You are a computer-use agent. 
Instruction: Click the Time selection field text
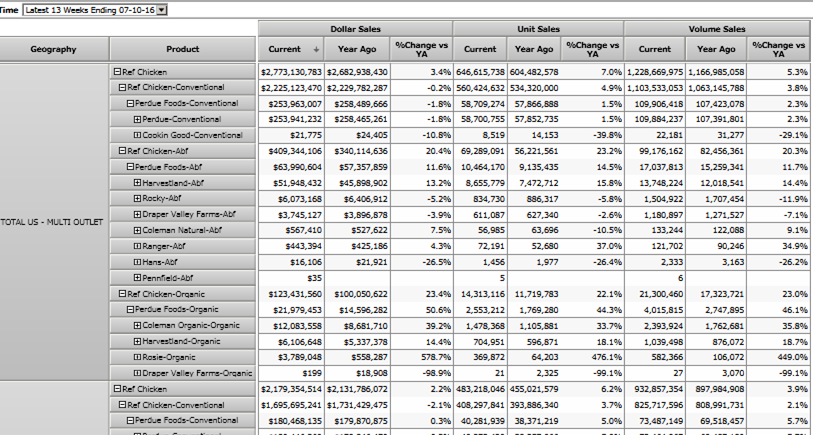[89, 9]
